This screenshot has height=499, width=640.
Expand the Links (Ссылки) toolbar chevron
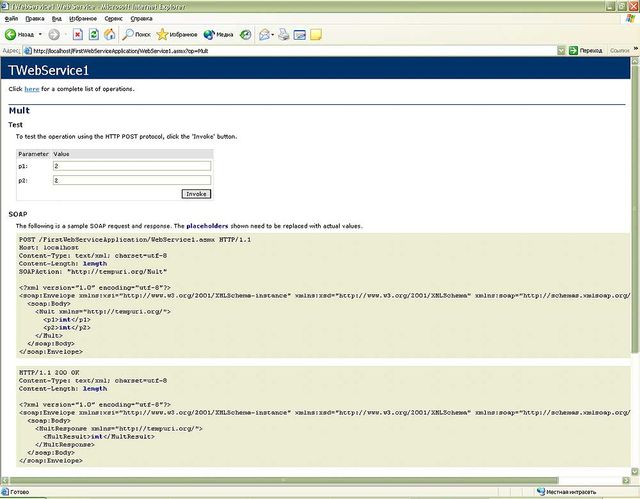click(x=636, y=49)
